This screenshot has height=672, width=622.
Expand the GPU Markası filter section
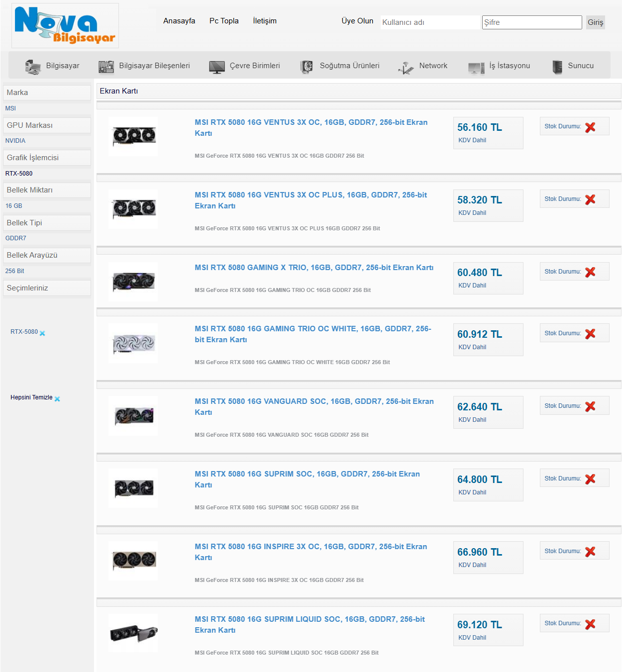pos(47,125)
